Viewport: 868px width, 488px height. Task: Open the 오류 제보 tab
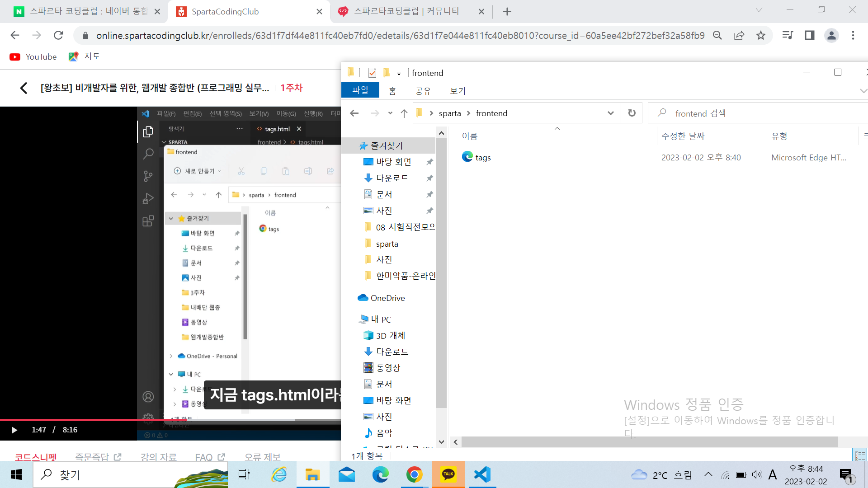coord(263,457)
